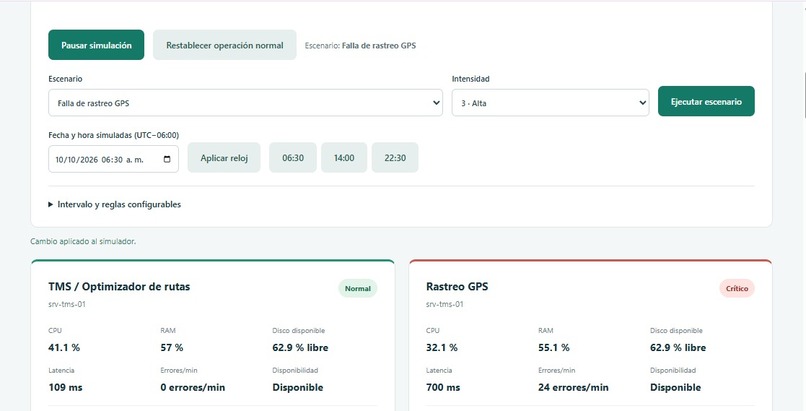Open the calendar picker icon
Screen dimensions: 806x411
click(167, 159)
